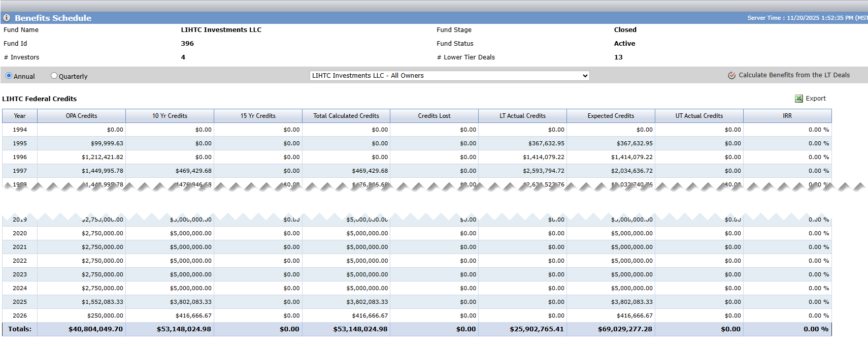The width and height of the screenshot is (868, 345).
Task: Click OPA Credits value $1,212,421.82
Action: [x=103, y=157]
